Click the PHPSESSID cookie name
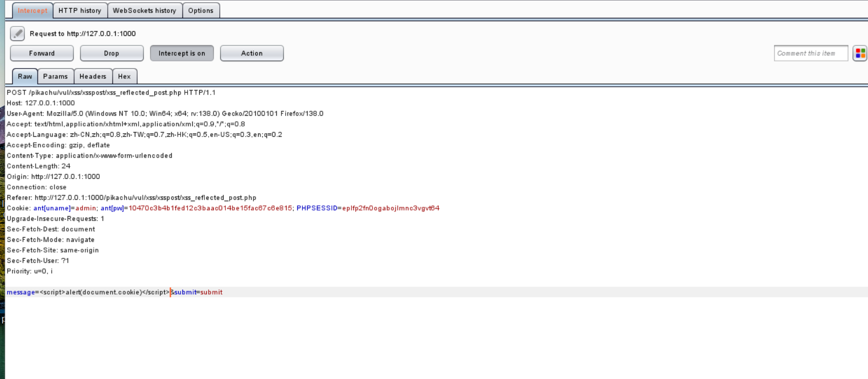This screenshot has height=379, width=868. (317, 208)
